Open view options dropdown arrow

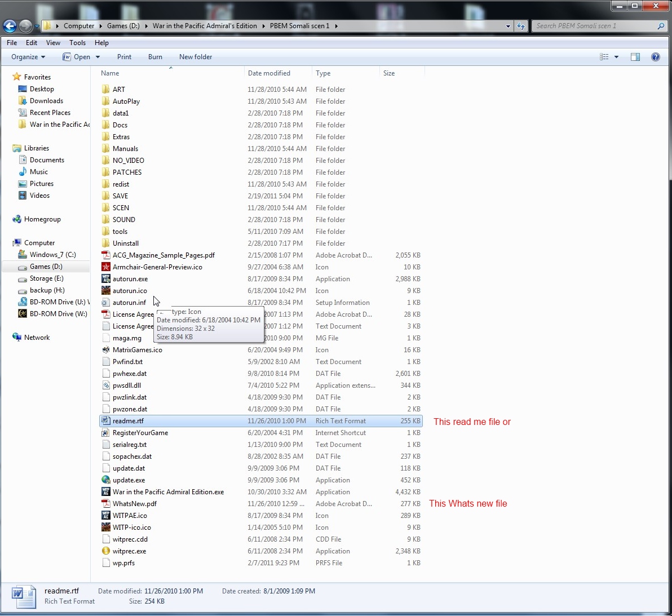tap(616, 57)
